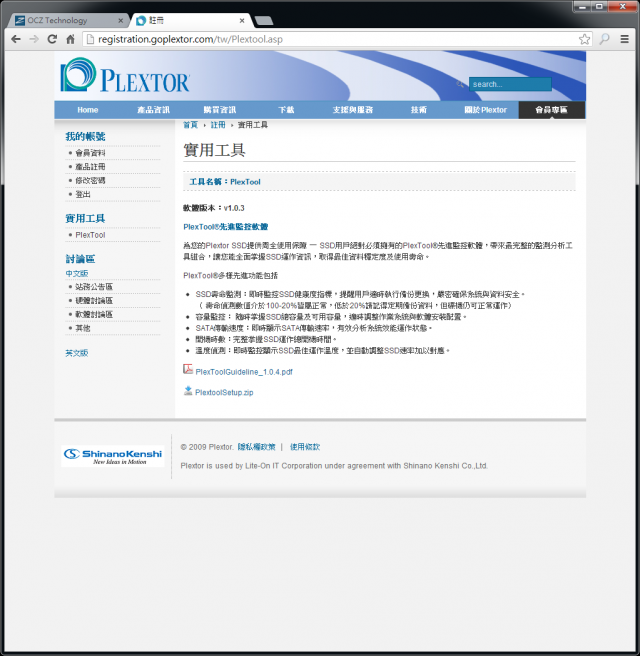The width and height of the screenshot is (640, 657).
Task: Open 其他 forum section
Action: point(83,328)
